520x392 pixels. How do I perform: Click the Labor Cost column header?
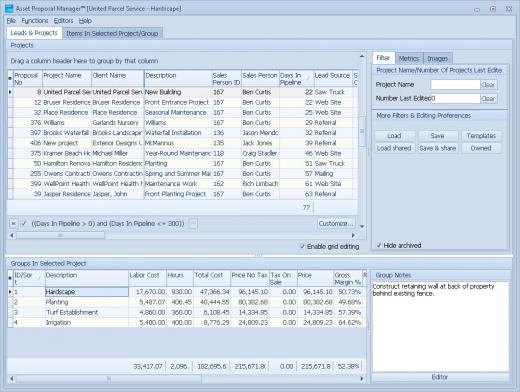click(x=147, y=278)
